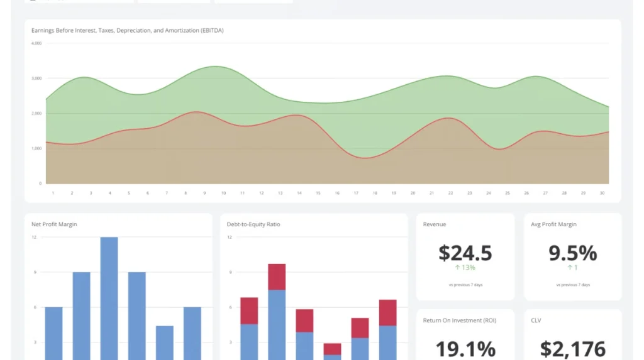Click day 15 on EBITDA x-axis
Screen dimensions: 644x360
coord(318,193)
